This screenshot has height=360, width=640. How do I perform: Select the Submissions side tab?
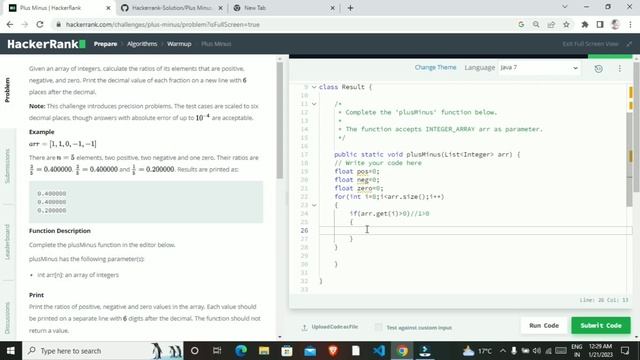[7, 165]
